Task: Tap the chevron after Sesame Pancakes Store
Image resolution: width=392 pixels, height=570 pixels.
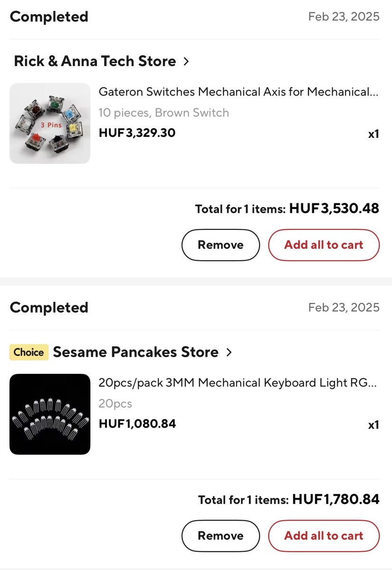Action: pyautogui.click(x=229, y=352)
